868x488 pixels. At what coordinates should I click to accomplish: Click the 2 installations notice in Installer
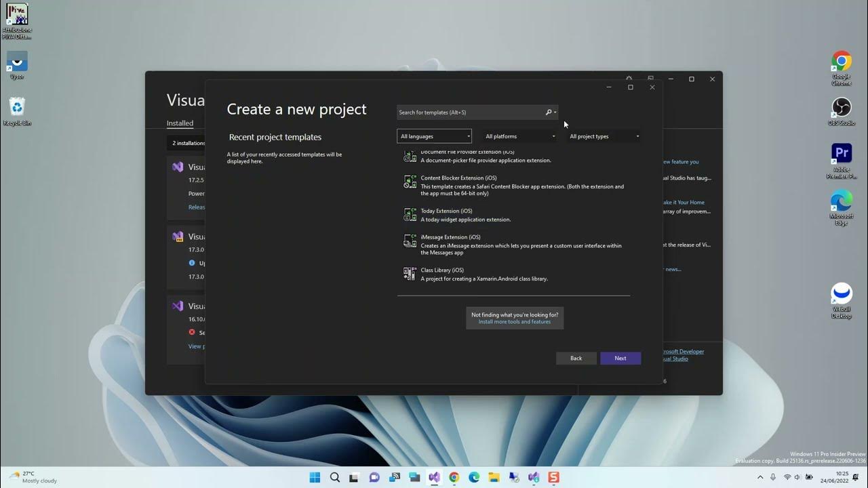pyautogui.click(x=186, y=143)
